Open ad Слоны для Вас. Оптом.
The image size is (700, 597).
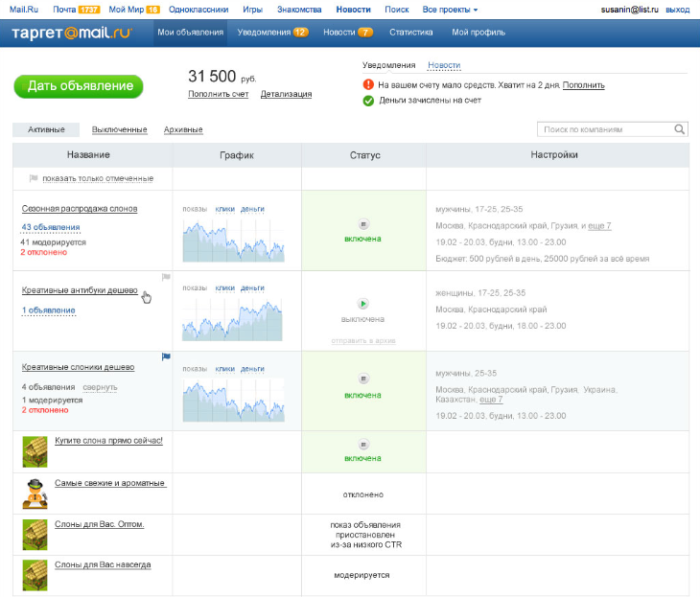tap(99, 524)
